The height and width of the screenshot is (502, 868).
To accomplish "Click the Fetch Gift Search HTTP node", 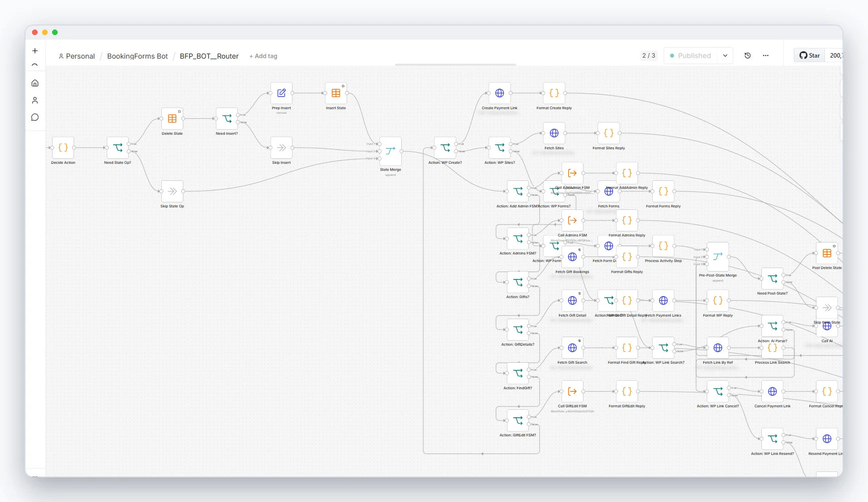I will pos(572,348).
